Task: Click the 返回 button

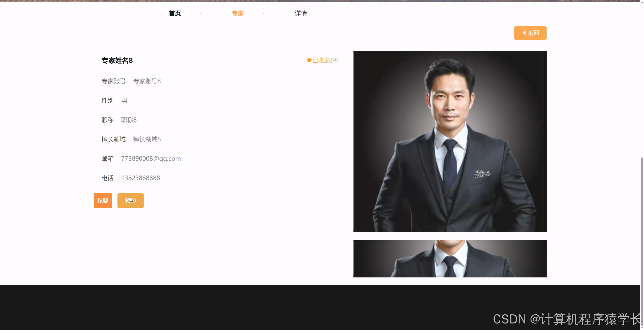Action: tap(530, 33)
